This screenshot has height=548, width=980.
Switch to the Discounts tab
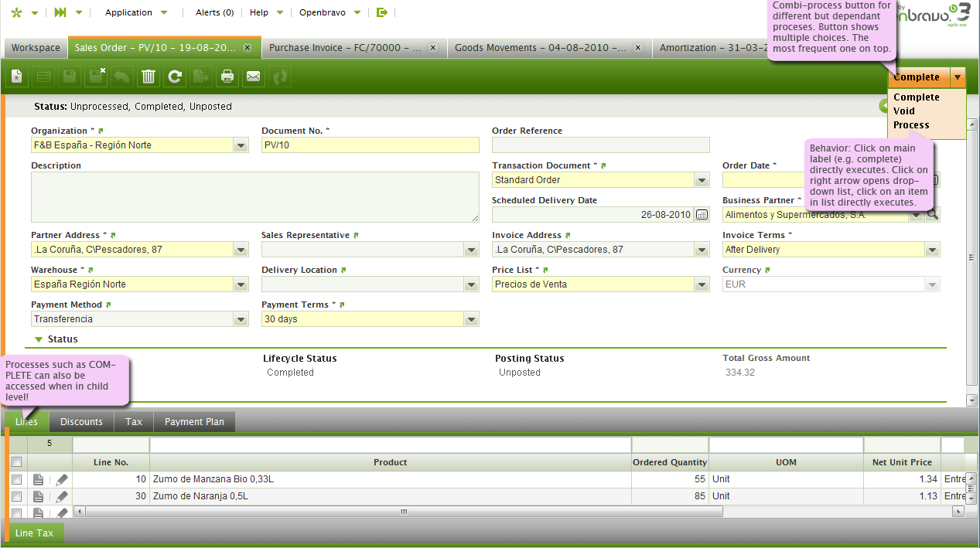(81, 422)
